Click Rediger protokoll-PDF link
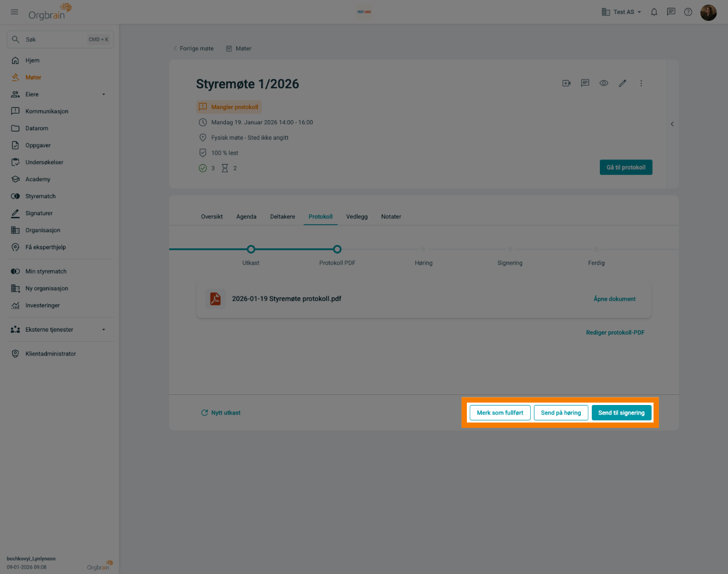 (615, 333)
